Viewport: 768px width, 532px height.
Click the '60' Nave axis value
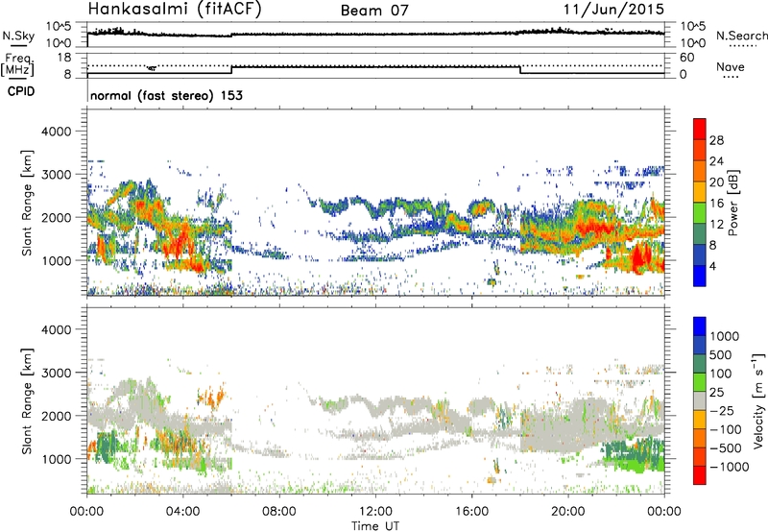click(x=686, y=58)
